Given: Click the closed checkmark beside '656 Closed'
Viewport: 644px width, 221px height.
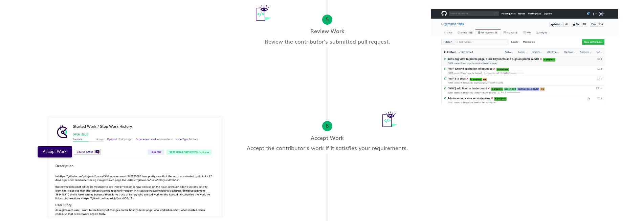Looking at the screenshot, I should (x=460, y=52).
